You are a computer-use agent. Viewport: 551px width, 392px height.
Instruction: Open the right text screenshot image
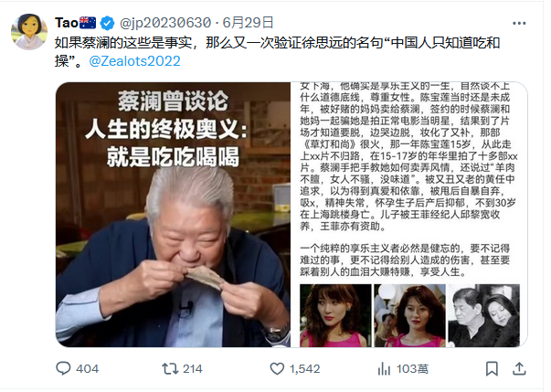point(409,215)
